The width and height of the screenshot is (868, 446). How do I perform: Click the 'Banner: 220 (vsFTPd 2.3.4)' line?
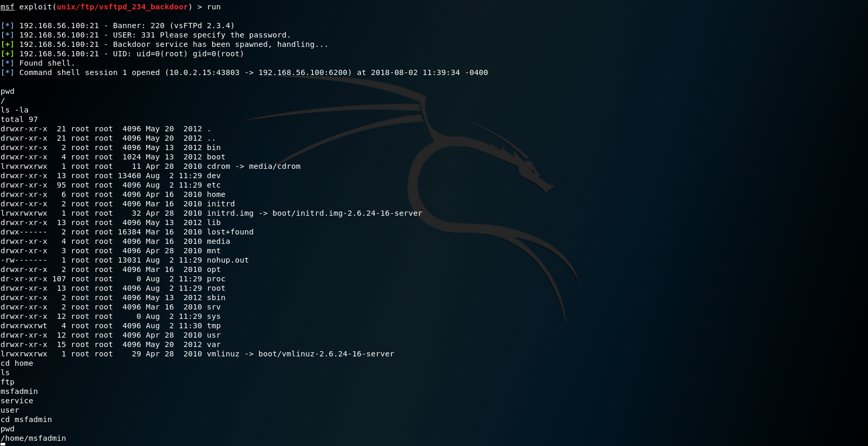[x=118, y=26]
